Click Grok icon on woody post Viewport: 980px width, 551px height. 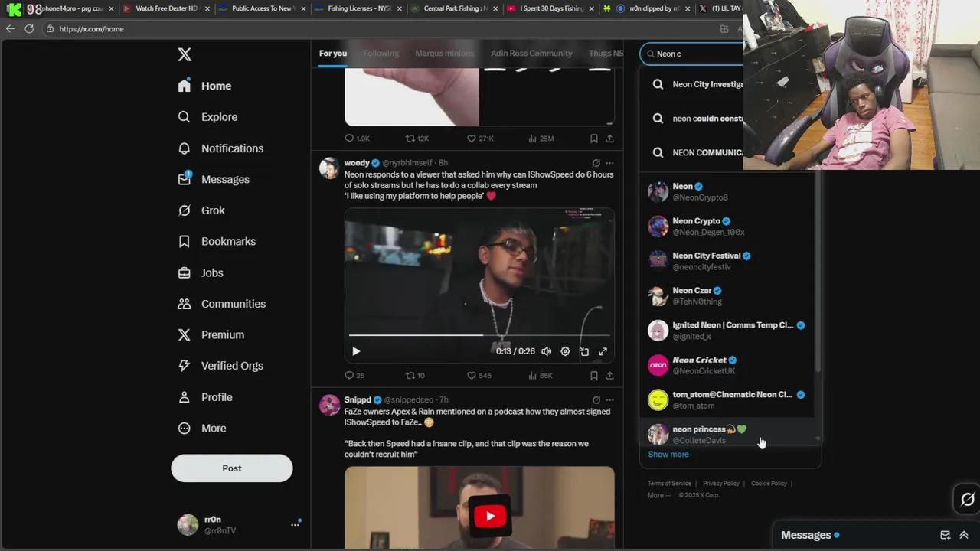tap(596, 163)
